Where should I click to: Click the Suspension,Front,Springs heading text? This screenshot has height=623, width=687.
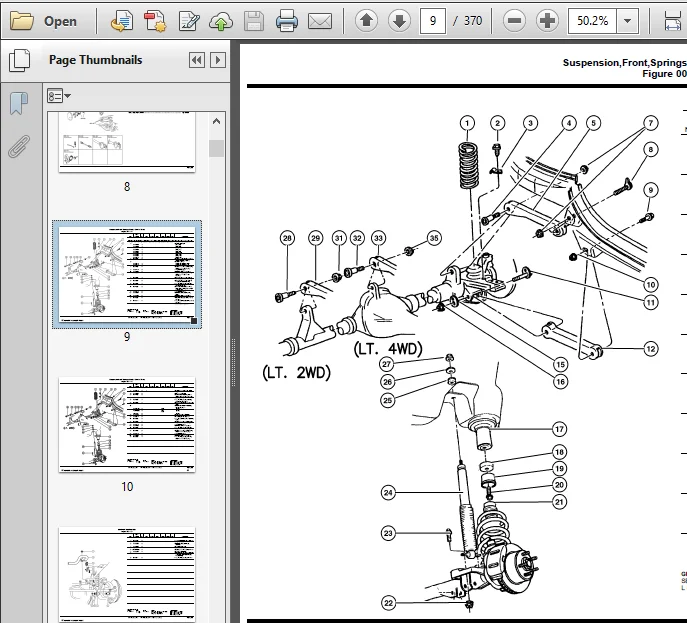[x=624, y=63]
